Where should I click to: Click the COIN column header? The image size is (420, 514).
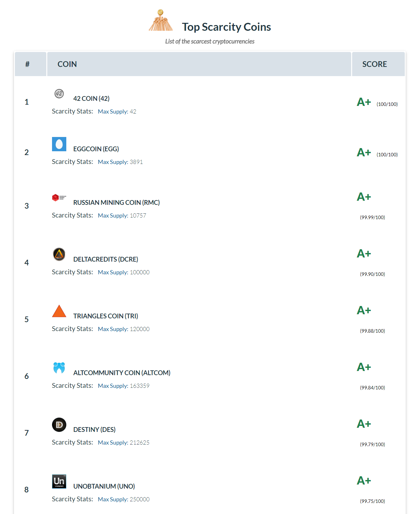click(x=199, y=64)
